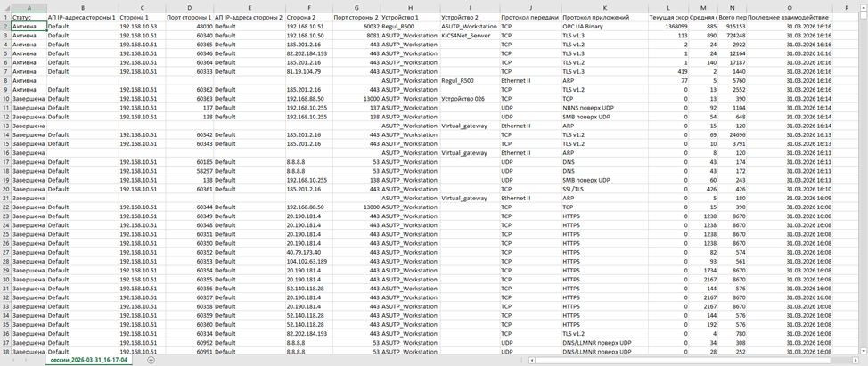Viewport: 868px width, 366px height.
Task: Select the Устройство 026 cell
Action: click(x=463, y=99)
